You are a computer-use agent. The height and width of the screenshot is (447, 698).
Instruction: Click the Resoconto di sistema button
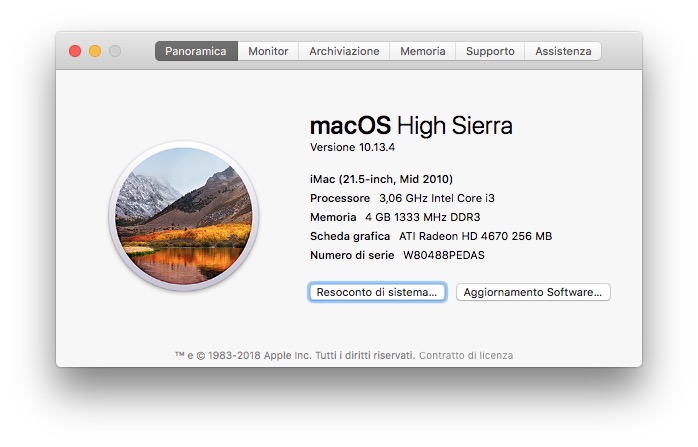pos(377,292)
